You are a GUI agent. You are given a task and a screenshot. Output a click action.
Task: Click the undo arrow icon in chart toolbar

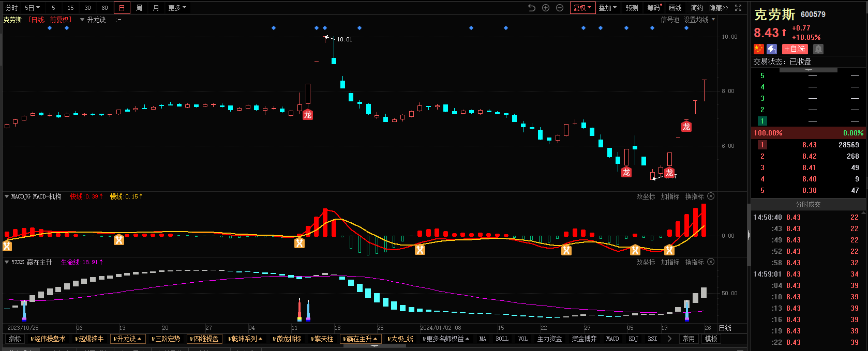(531, 8)
